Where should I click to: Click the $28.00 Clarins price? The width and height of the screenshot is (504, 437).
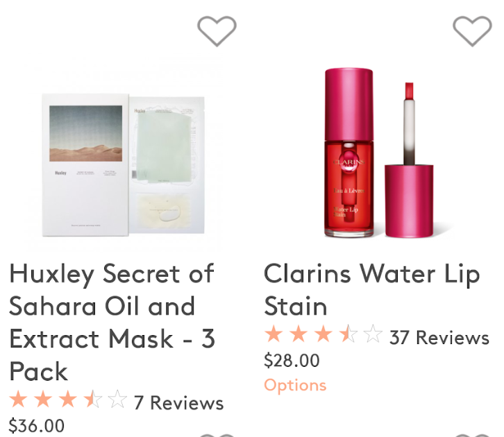(292, 360)
